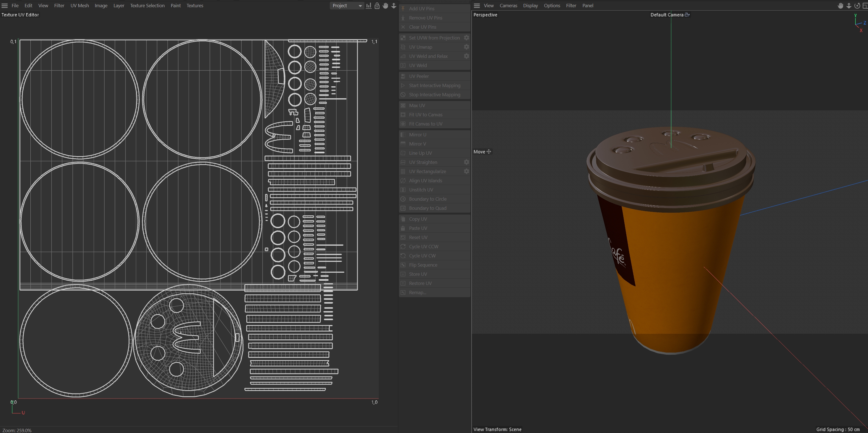Click the viewport pan hand icon
The height and width of the screenshot is (433, 868).
point(840,5)
